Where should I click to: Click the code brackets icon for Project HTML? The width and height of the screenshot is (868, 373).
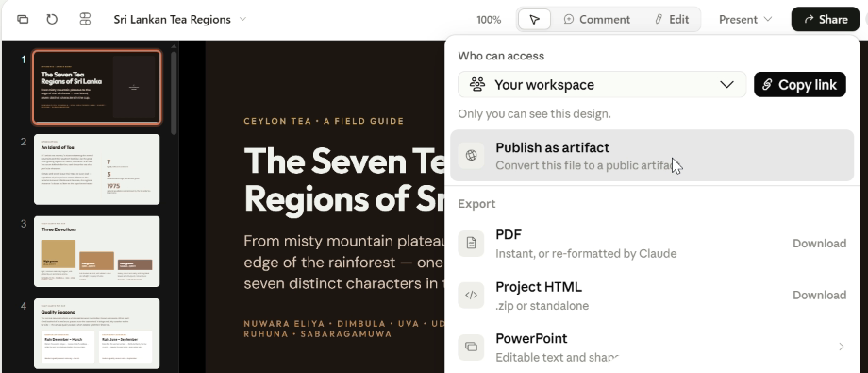[471, 296]
